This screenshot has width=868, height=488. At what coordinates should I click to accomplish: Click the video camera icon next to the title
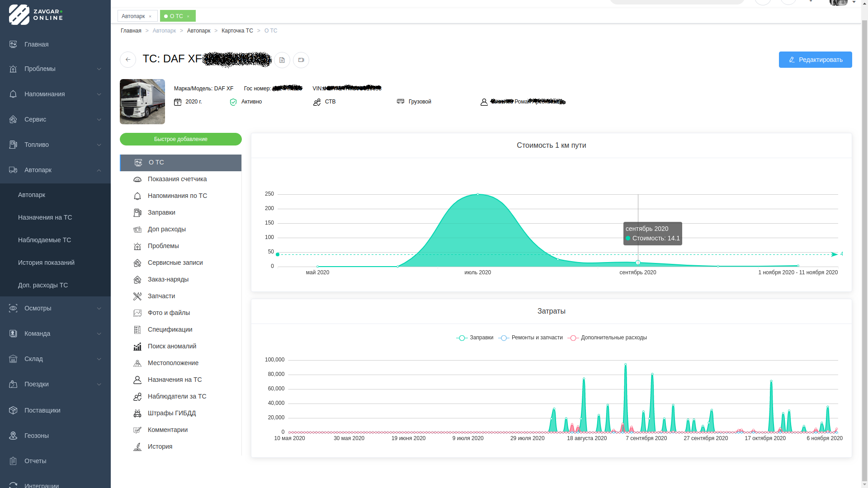pyautogui.click(x=301, y=60)
